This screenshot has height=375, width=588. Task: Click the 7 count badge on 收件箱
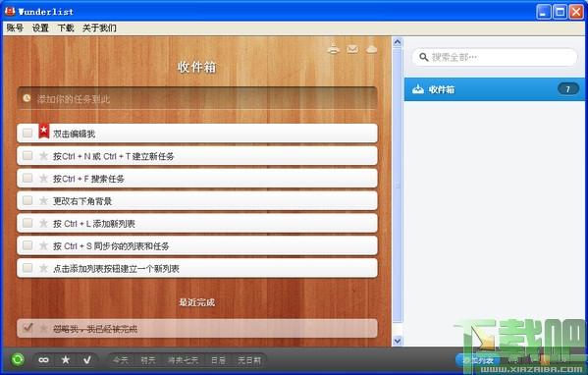(x=567, y=89)
